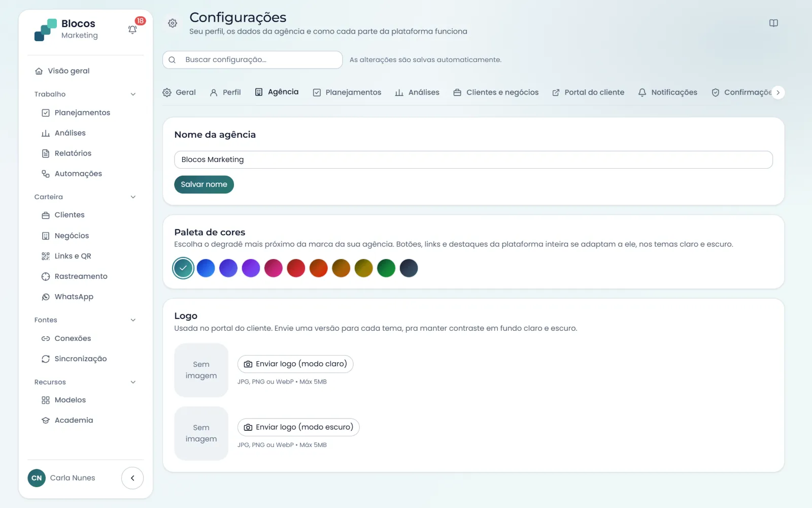Image resolution: width=812 pixels, height=508 pixels.
Task: Click the Salvar nome button
Action: [x=204, y=184]
